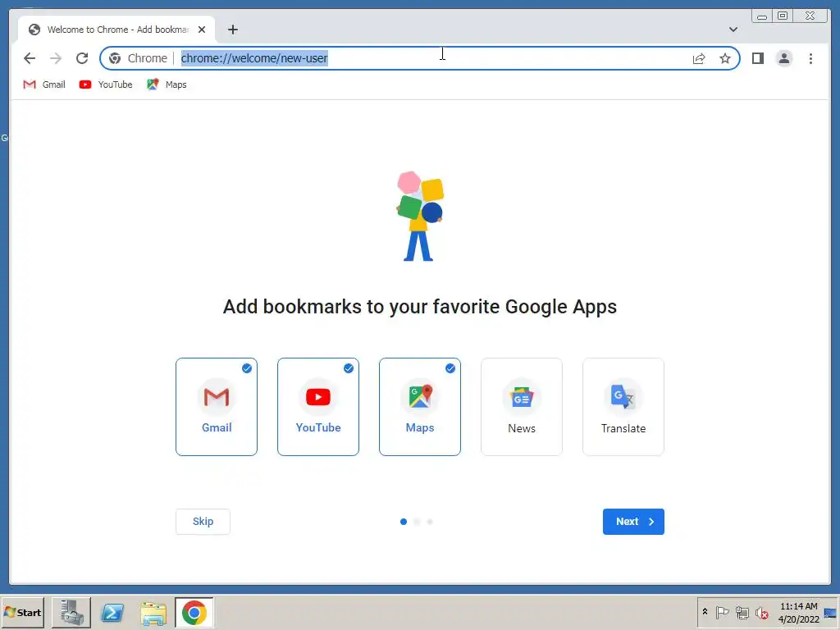840x630 pixels.
Task: Share this page via the share icon
Action: tap(699, 58)
